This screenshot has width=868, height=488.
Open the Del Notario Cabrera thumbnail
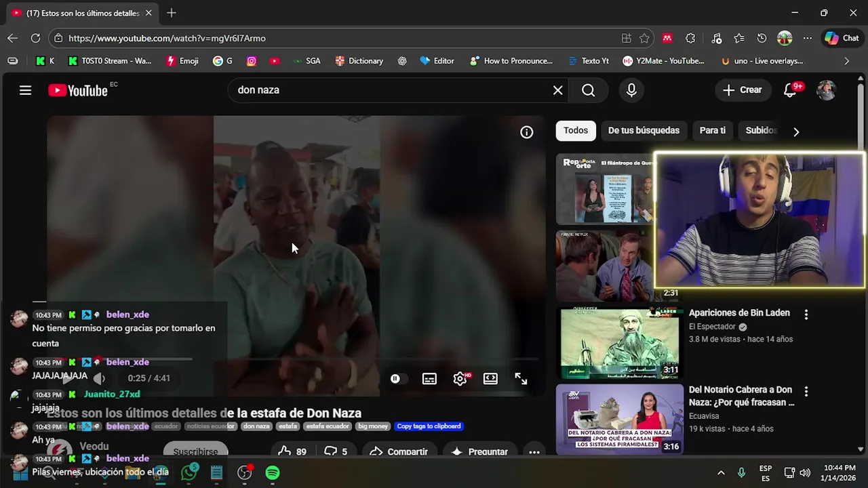point(620,420)
